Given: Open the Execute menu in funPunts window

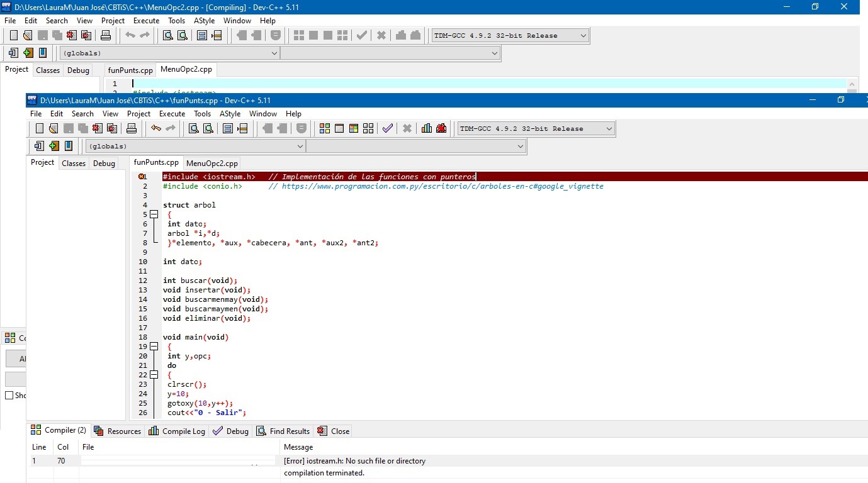Looking at the screenshot, I should (x=172, y=114).
